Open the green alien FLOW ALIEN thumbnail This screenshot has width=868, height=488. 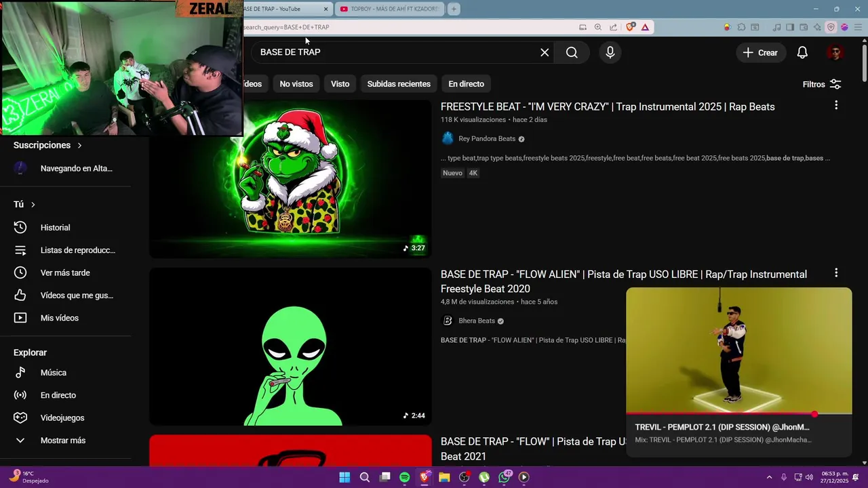pos(290,346)
